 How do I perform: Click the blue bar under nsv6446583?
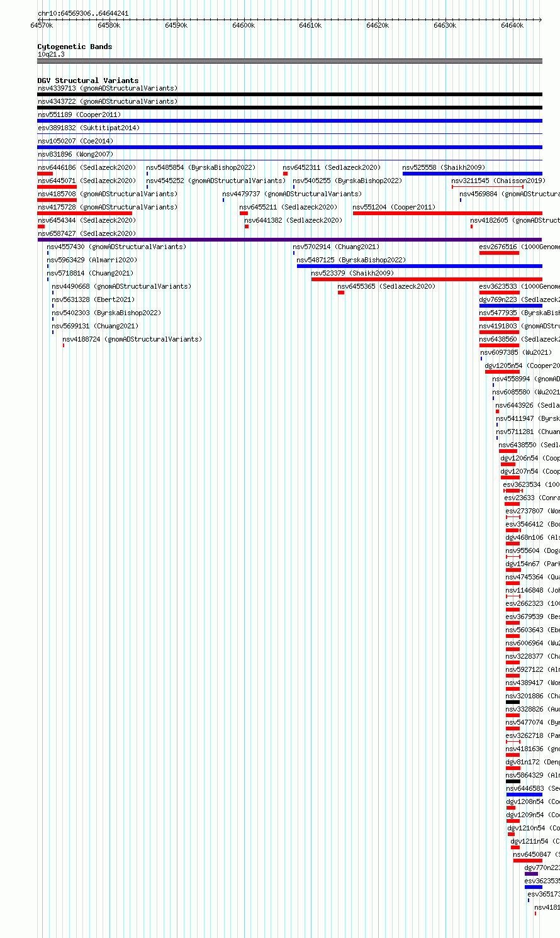[524, 795]
